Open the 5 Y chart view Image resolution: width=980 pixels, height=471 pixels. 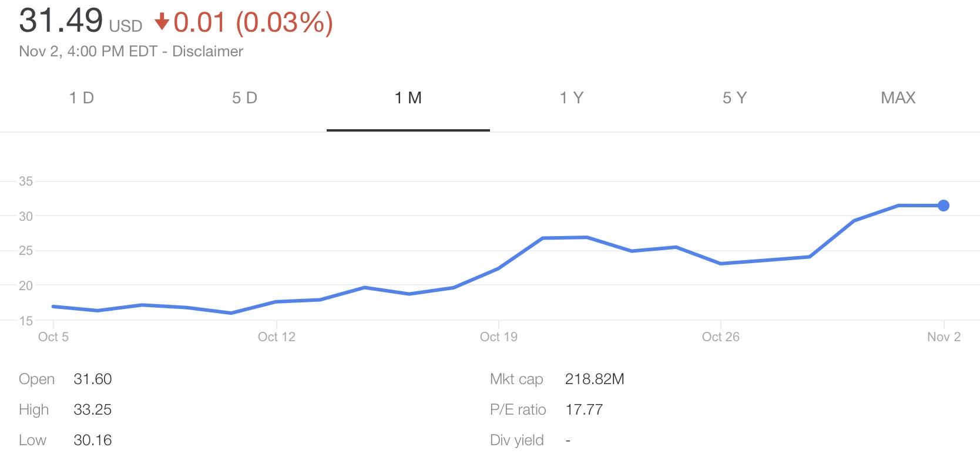point(734,98)
